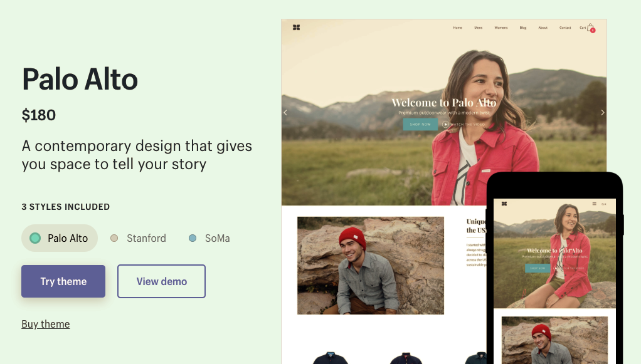Click the Cart link in mobile preview
The width and height of the screenshot is (641, 364).
(x=604, y=204)
